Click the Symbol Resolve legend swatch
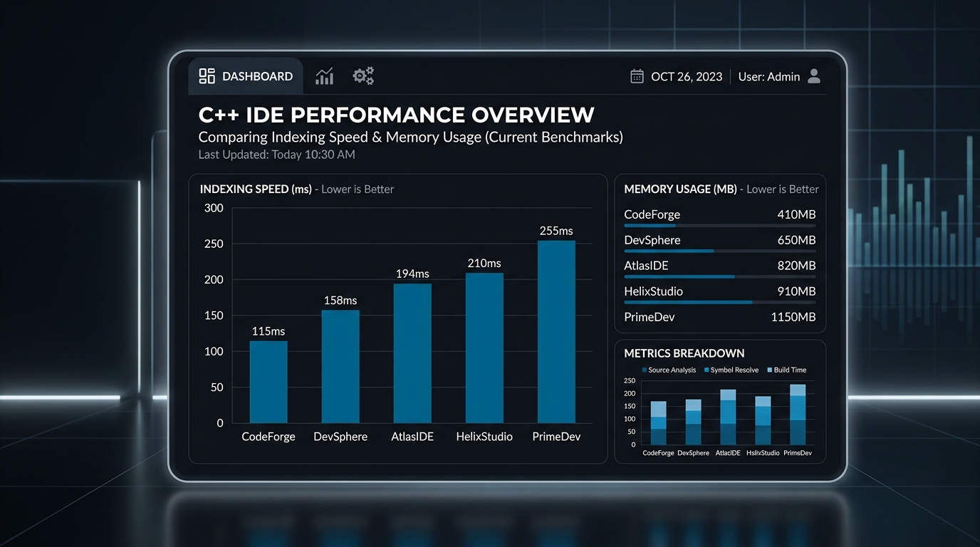This screenshot has width=980, height=547. point(707,370)
